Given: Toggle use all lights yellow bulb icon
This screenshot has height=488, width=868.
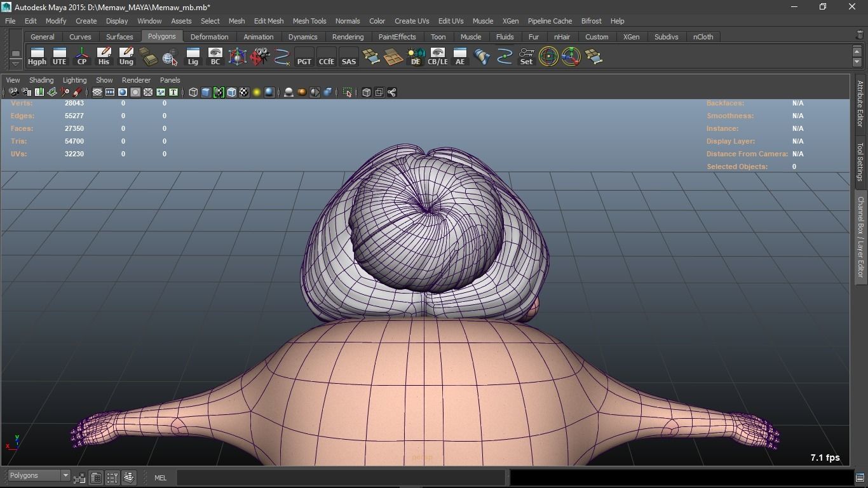Looking at the screenshot, I should point(257,93).
